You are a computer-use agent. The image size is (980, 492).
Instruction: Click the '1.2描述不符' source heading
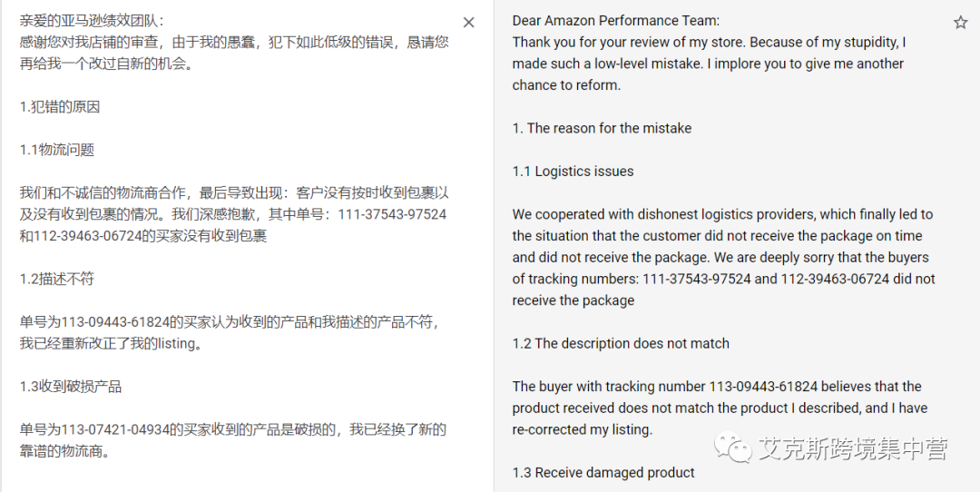tap(57, 279)
